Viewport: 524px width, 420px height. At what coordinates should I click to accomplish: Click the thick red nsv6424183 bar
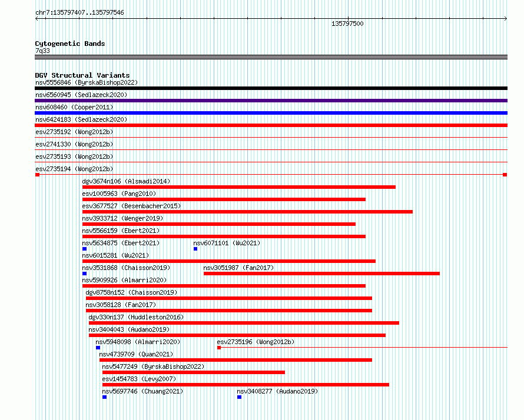(x=271, y=125)
